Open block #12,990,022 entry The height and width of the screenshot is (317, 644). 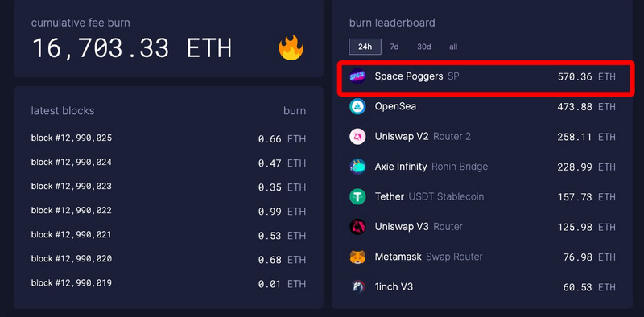[x=168, y=211]
